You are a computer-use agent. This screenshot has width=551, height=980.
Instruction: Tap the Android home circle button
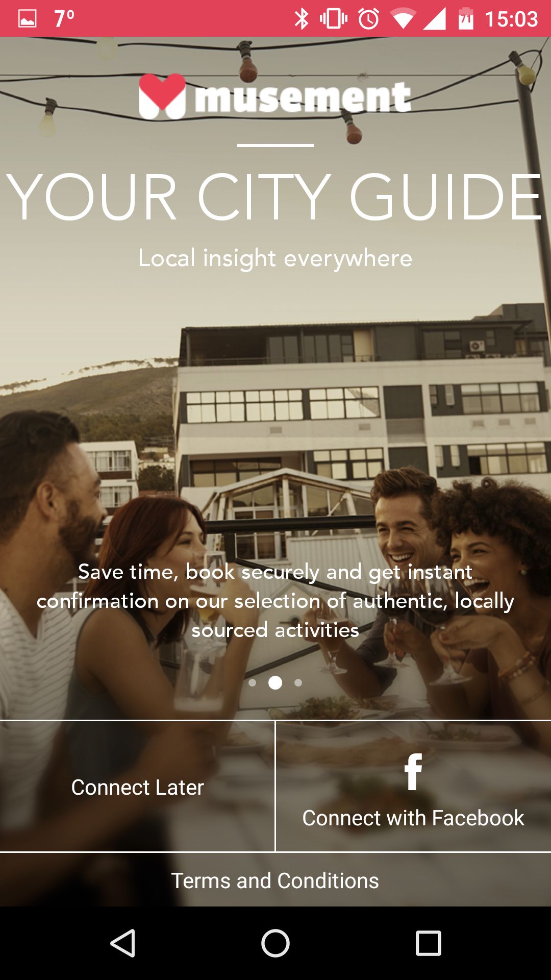pyautogui.click(x=275, y=943)
